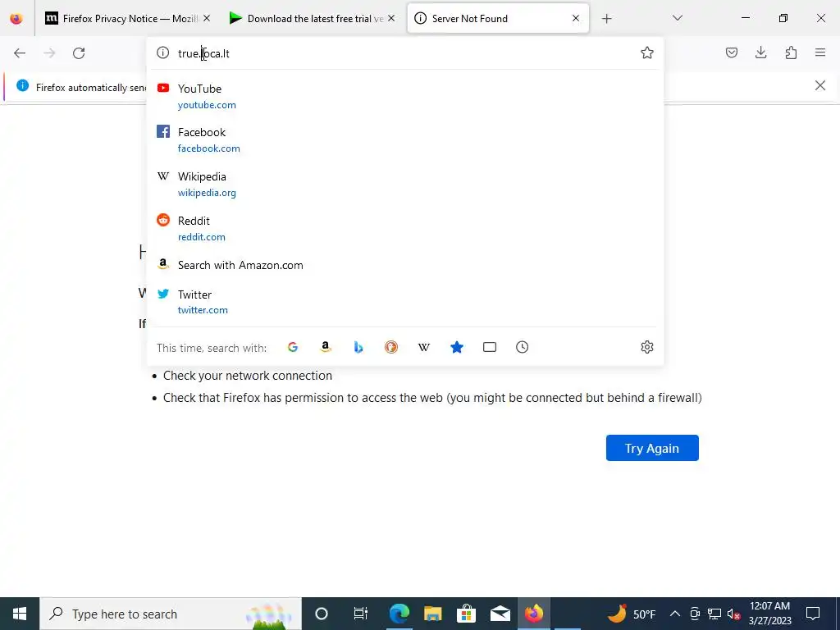
Task: Open File Explorer from taskbar
Action: click(433, 614)
